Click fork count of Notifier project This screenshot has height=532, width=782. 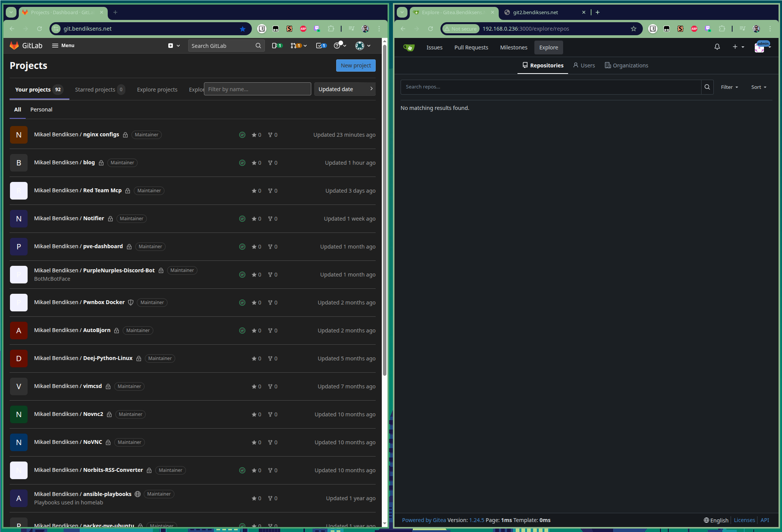tap(273, 219)
